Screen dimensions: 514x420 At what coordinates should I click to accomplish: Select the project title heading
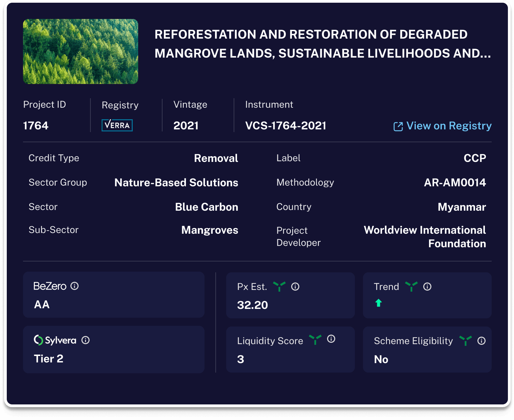click(x=323, y=43)
